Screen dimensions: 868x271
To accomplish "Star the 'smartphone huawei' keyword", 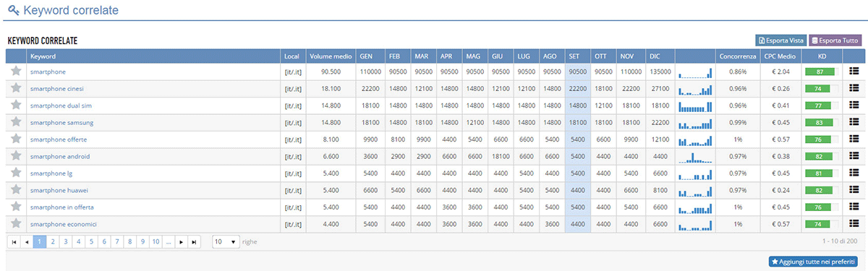I will click(x=16, y=190).
